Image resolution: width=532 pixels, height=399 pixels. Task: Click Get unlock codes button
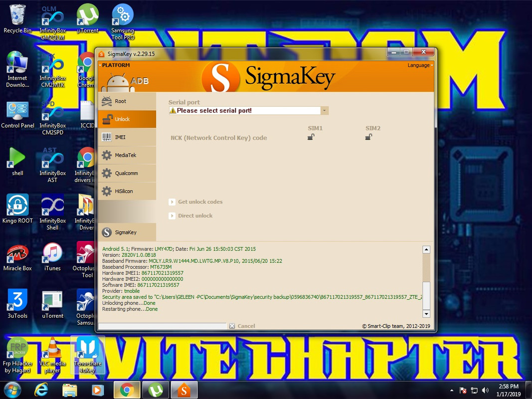coord(196,202)
